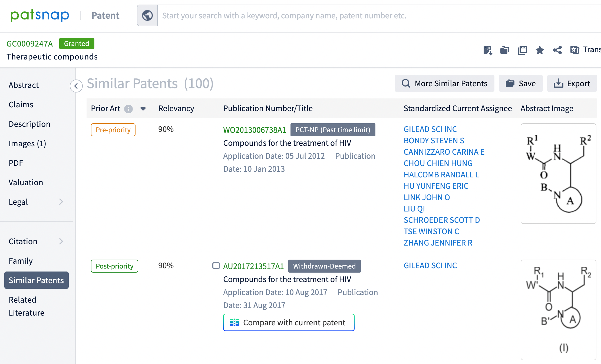Click More Similar Patents button
This screenshot has width=601, height=364.
coord(444,83)
